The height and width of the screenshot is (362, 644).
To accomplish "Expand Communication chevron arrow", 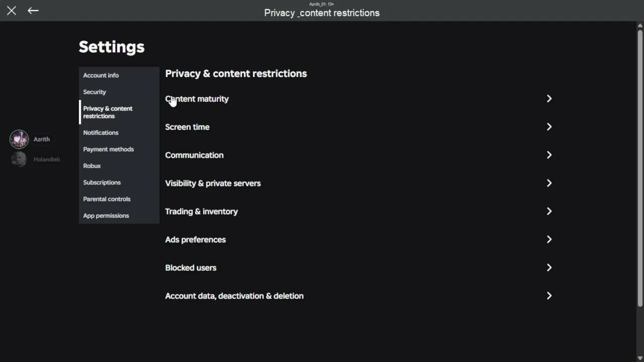I will pos(549,155).
